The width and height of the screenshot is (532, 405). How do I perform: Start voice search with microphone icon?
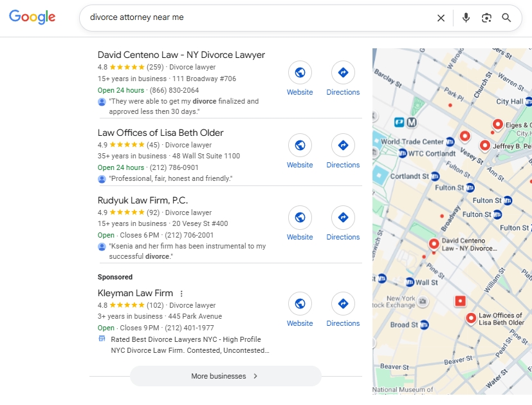(x=466, y=18)
